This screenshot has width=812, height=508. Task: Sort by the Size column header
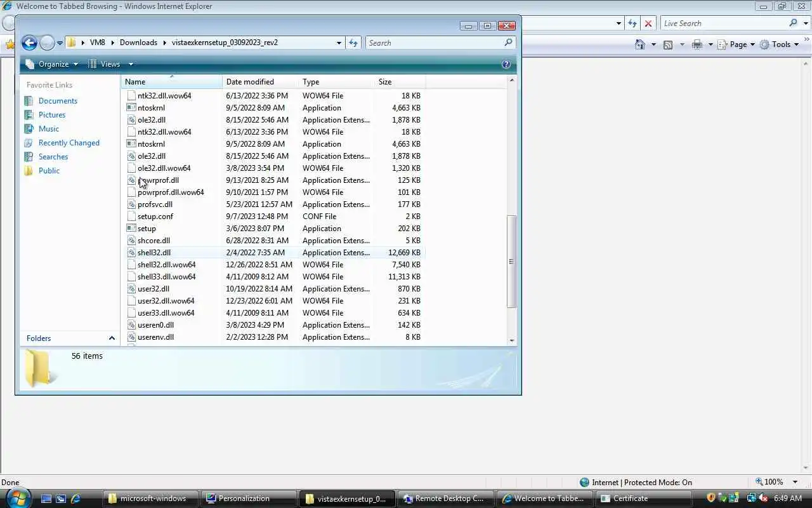click(400, 82)
